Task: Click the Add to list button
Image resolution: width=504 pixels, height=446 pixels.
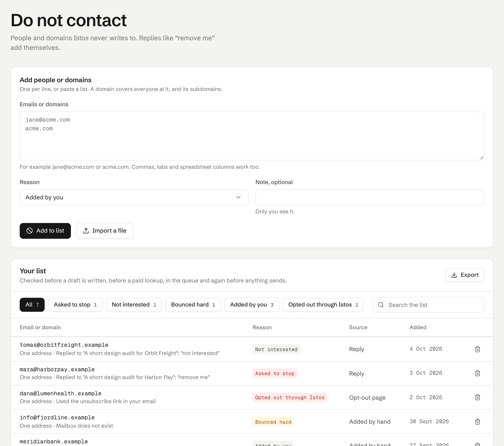Action: 45,231
